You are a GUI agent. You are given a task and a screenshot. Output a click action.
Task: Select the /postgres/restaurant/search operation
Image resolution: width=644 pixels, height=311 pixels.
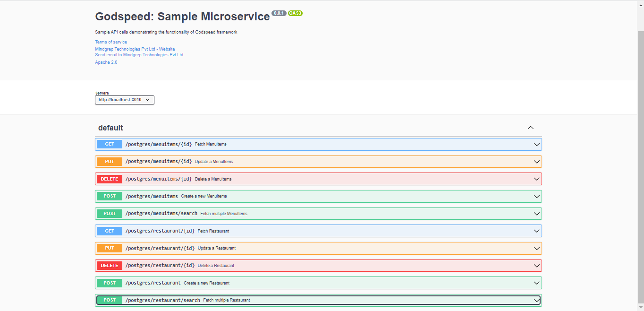point(318,300)
